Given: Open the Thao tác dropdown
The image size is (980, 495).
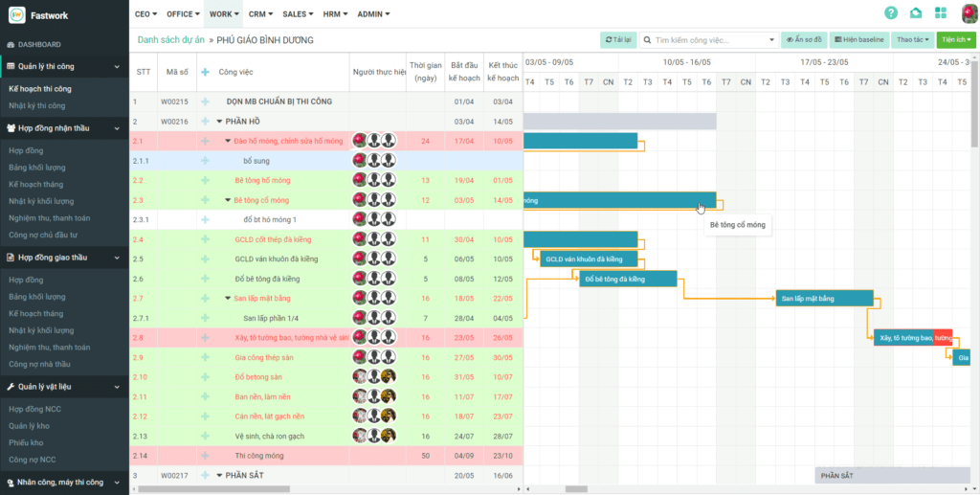Looking at the screenshot, I should (912, 40).
